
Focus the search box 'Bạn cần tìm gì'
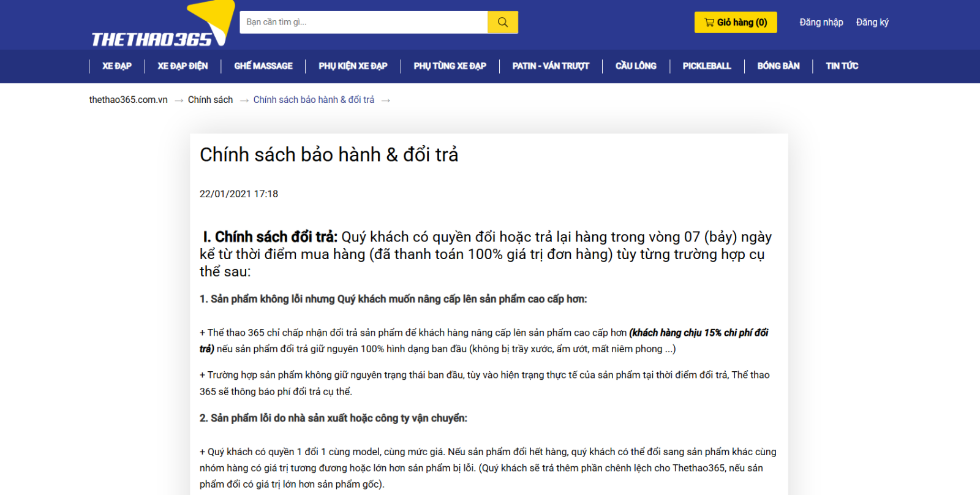point(363,22)
